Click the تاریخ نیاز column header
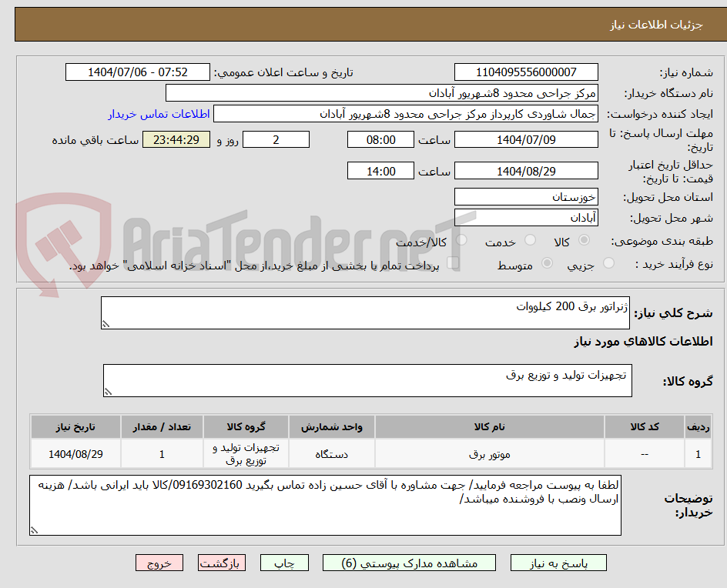Screen dimensions: 727x588 click(x=75, y=426)
